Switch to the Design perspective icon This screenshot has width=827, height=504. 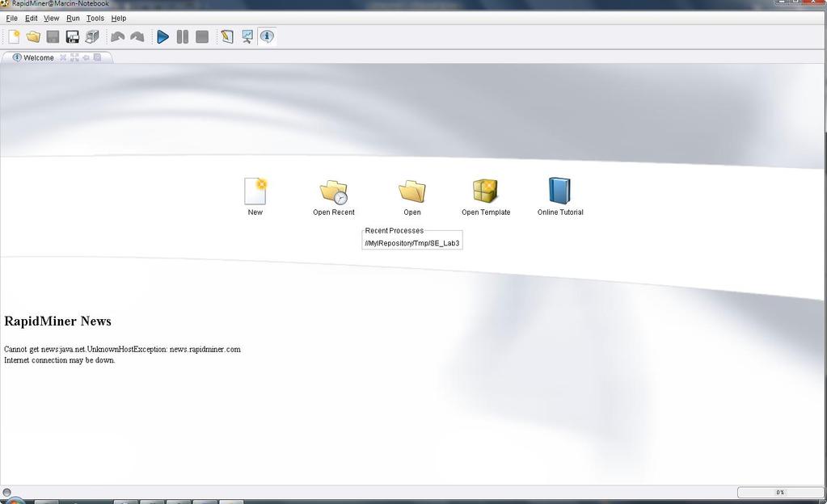(x=227, y=37)
